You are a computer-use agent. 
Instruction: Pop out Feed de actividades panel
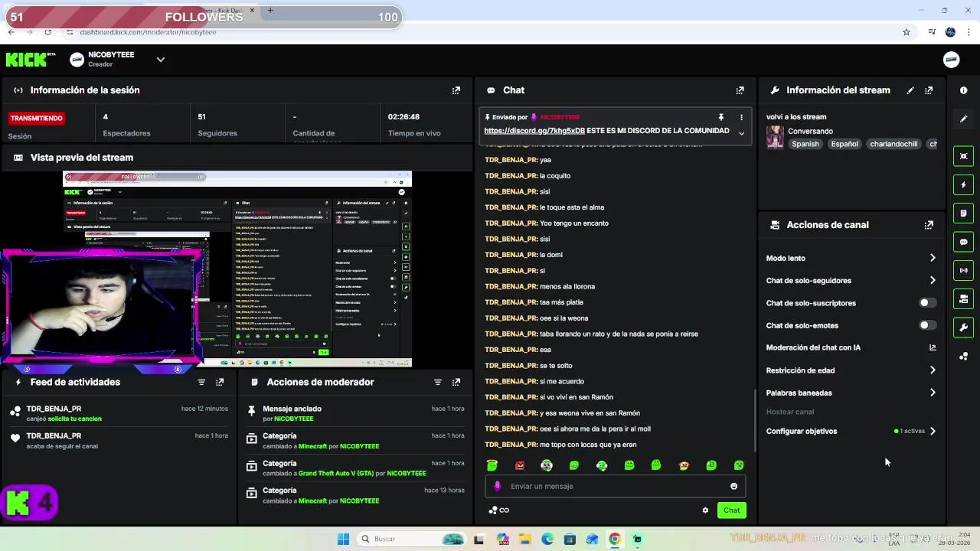pos(220,382)
